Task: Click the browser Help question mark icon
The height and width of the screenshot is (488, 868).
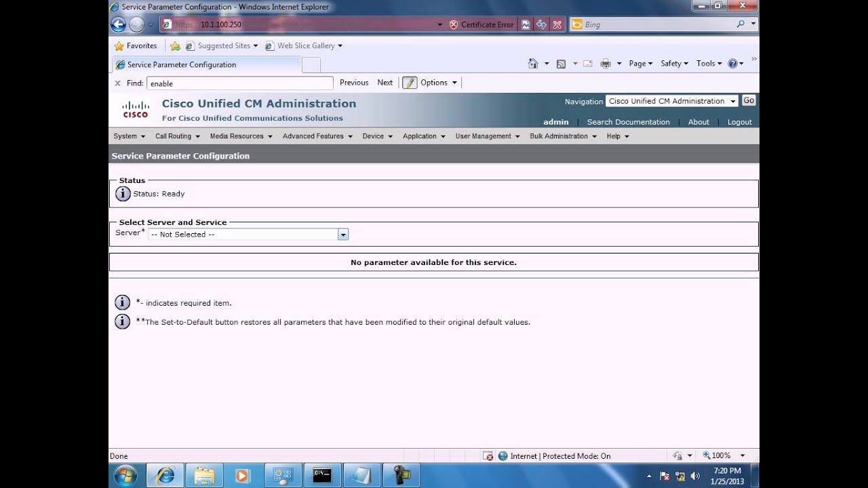Action: point(732,63)
